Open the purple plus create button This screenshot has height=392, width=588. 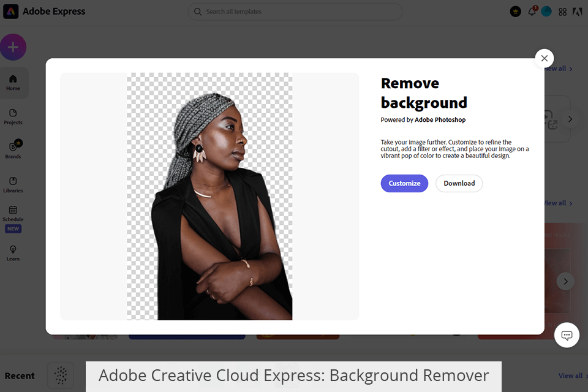pyautogui.click(x=13, y=47)
